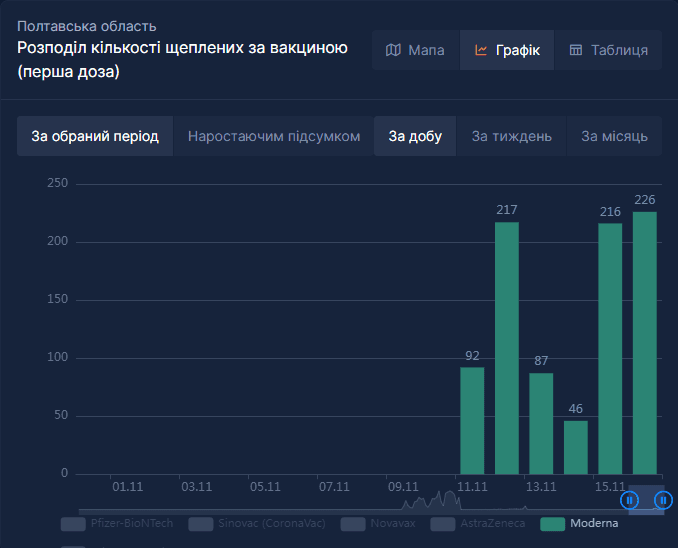Click the left range slider handle

(x=629, y=500)
